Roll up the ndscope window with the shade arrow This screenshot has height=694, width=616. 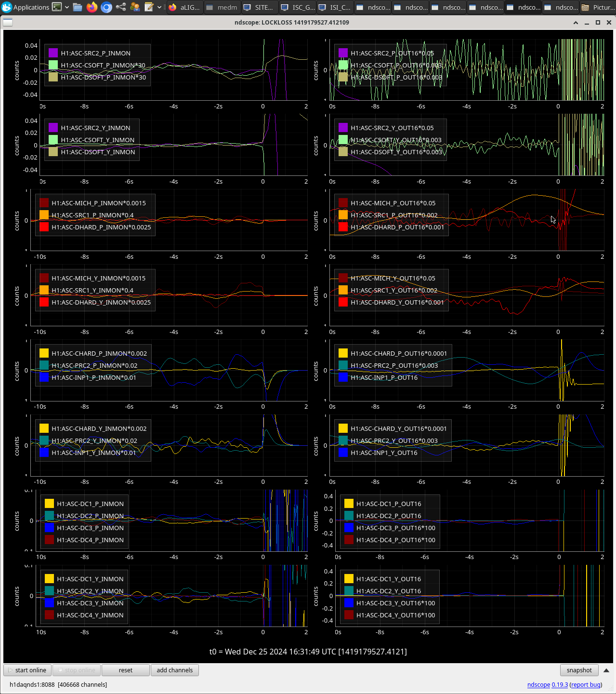[x=576, y=23]
